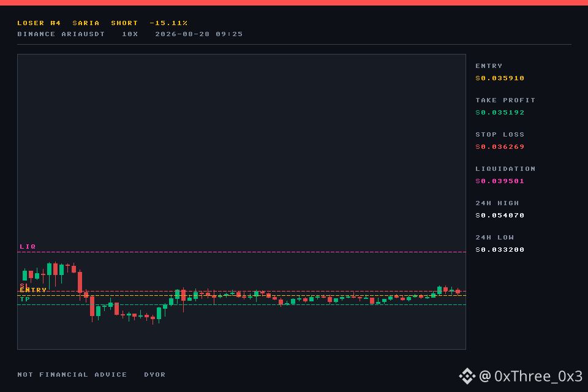Click the LOSER #4 heading text

click(x=39, y=23)
